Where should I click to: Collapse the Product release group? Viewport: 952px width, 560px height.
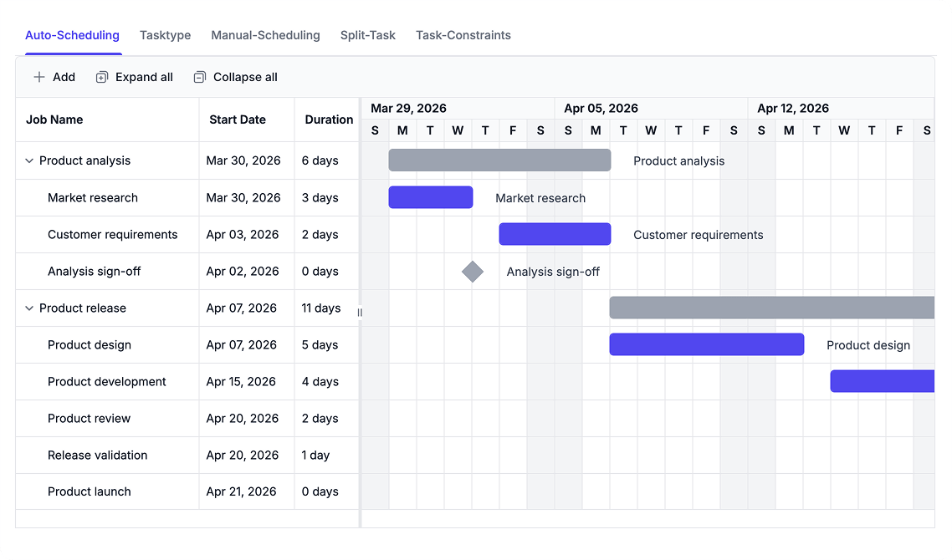tap(29, 308)
